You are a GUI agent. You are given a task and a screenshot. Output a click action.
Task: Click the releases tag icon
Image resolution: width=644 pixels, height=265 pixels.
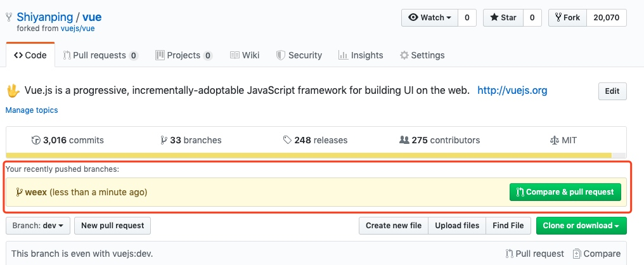click(x=287, y=140)
